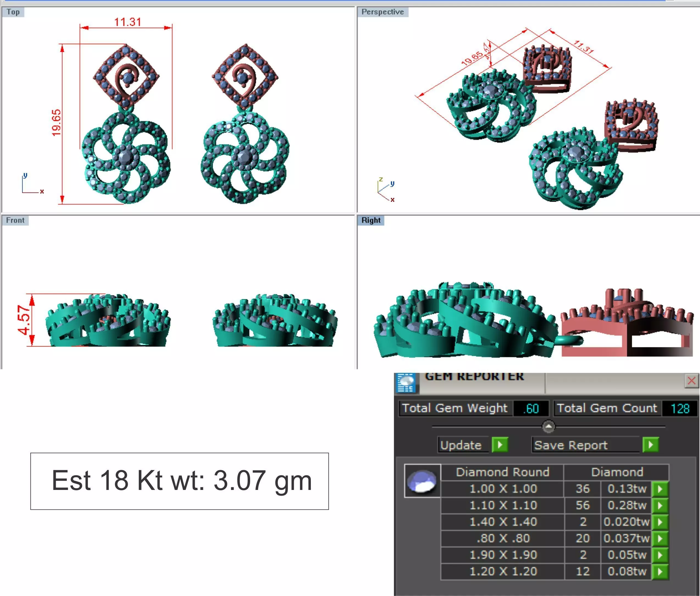Activate the Top viewport label
The width and height of the screenshot is (700, 596).
click(13, 12)
